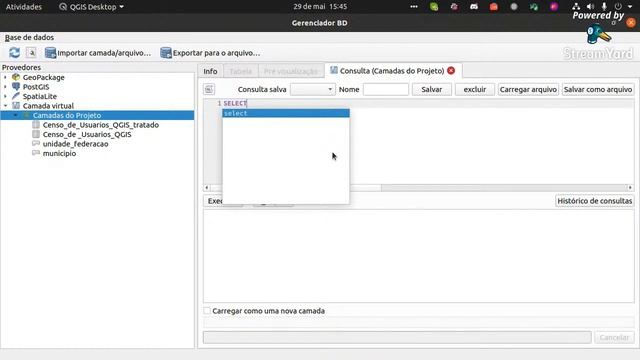Click the SQL editor horizontal scrollbar thumb
Image resolution: width=640 pixels, height=360 pixels.
(x=365, y=188)
